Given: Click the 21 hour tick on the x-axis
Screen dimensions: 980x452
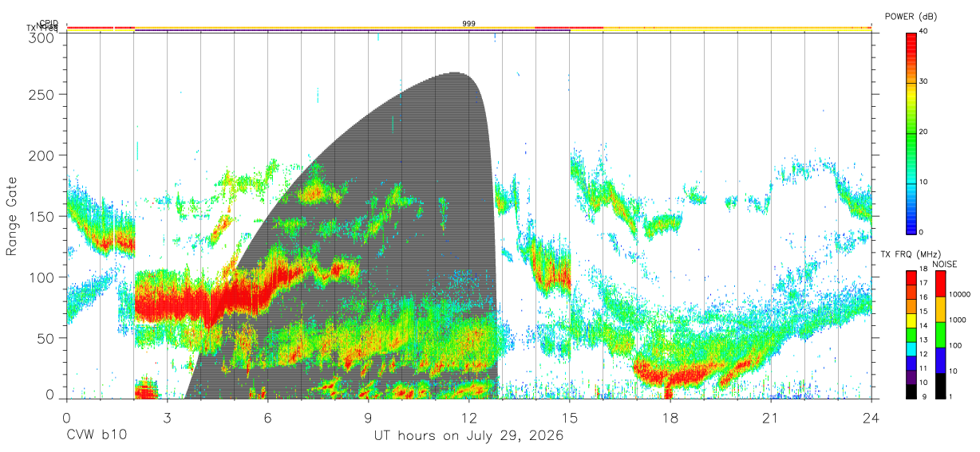Looking at the screenshot, I should click(770, 418).
